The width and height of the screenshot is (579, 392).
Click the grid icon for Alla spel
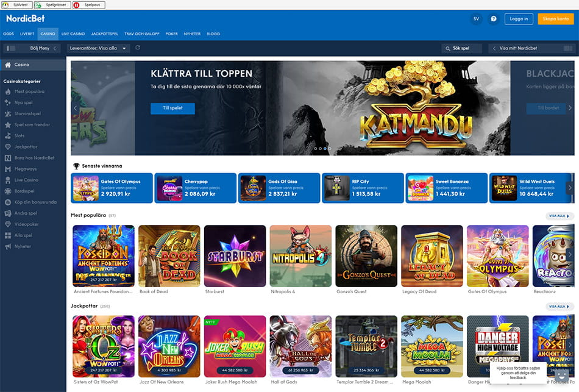pyautogui.click(x=8, y=235)
